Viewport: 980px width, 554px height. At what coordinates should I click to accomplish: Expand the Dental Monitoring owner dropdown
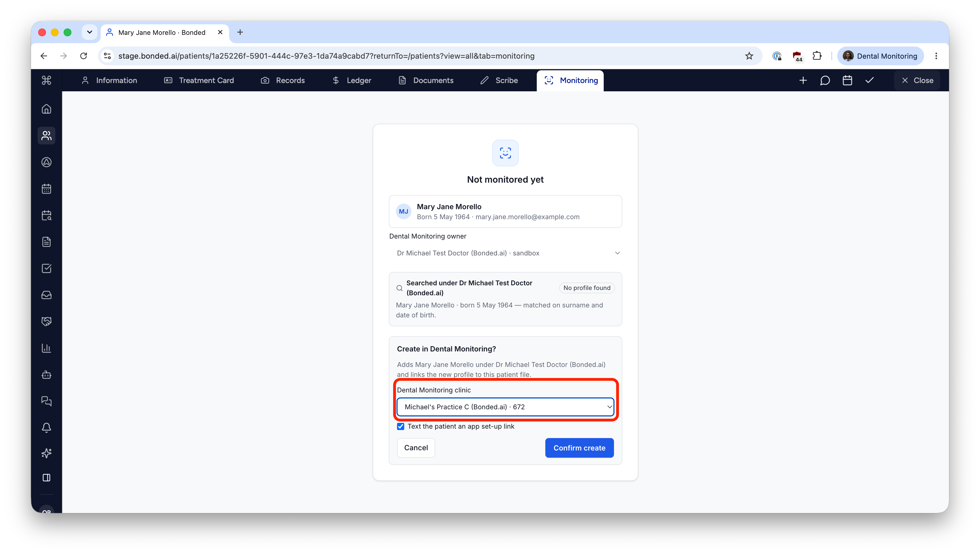click(x=505, y=253)
